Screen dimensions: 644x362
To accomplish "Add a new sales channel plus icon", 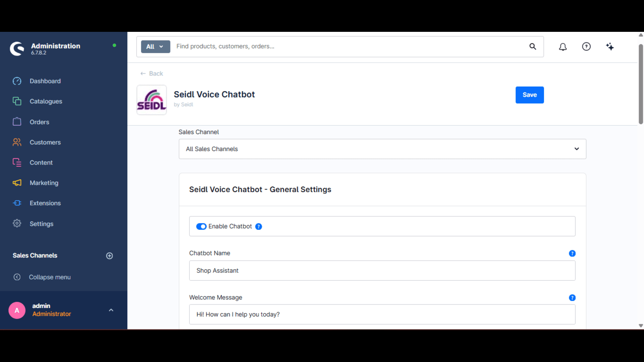I will coord(109,256).
